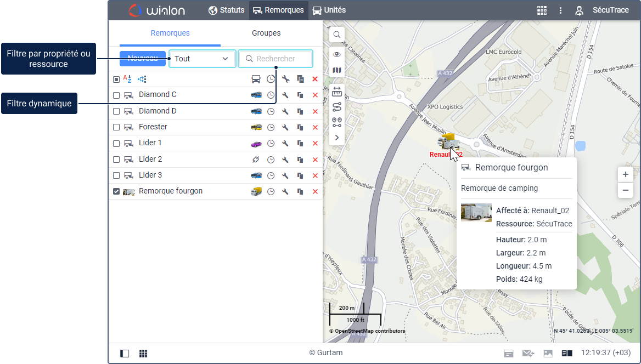This screenshot has height=364, width=641.
Task: Delete the Lider 1 trailer
Action: click(315, 143)
